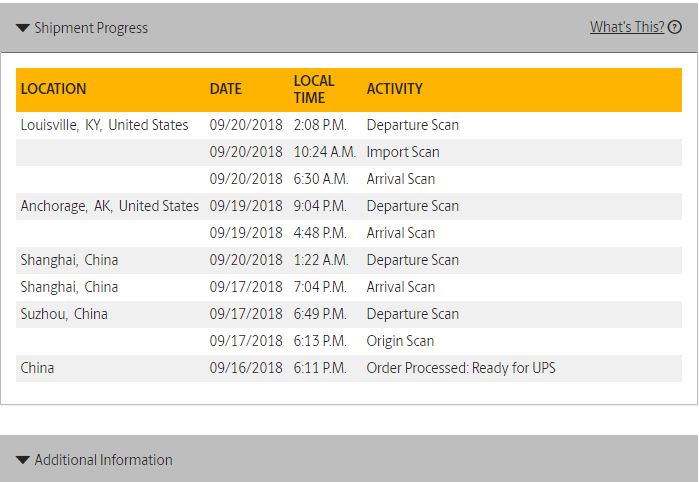Click the Additional Information heading text
Viewport: 699px width, 482px height.
(x=103, y=460)
